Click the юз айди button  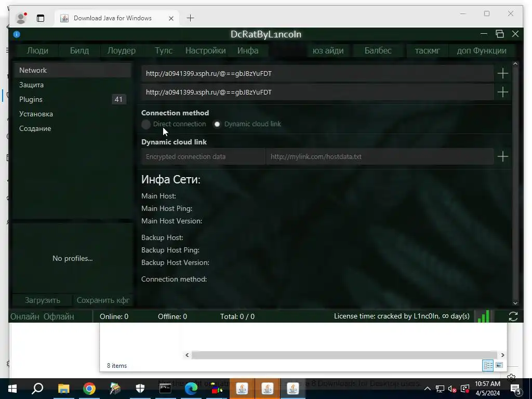(x=328, y=50)
